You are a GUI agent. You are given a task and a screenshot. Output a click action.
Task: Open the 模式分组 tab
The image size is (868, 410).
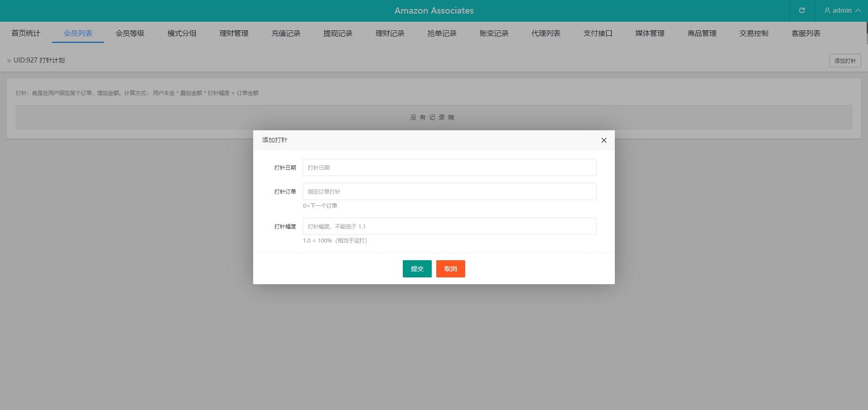click(182, 33)
